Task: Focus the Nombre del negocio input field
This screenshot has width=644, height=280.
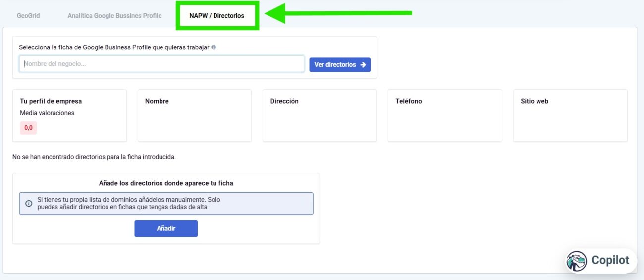Action: pyautogui.click(x=161, y=64)
